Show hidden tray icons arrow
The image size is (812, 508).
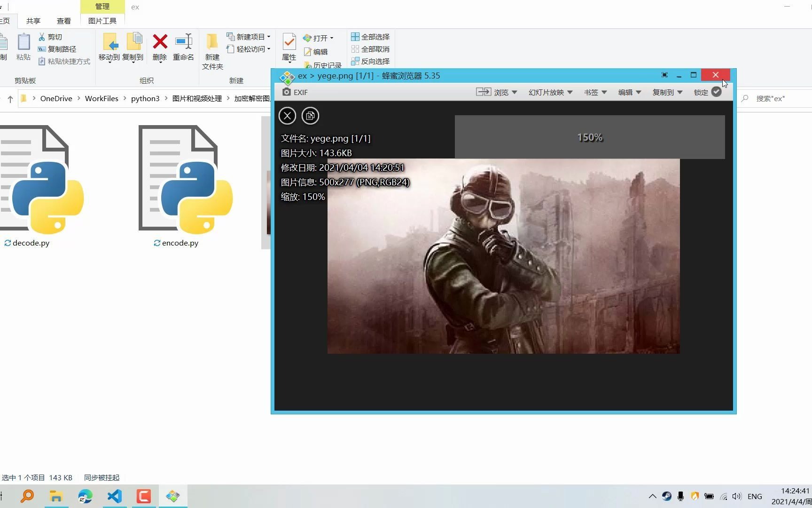pos(652,496)
